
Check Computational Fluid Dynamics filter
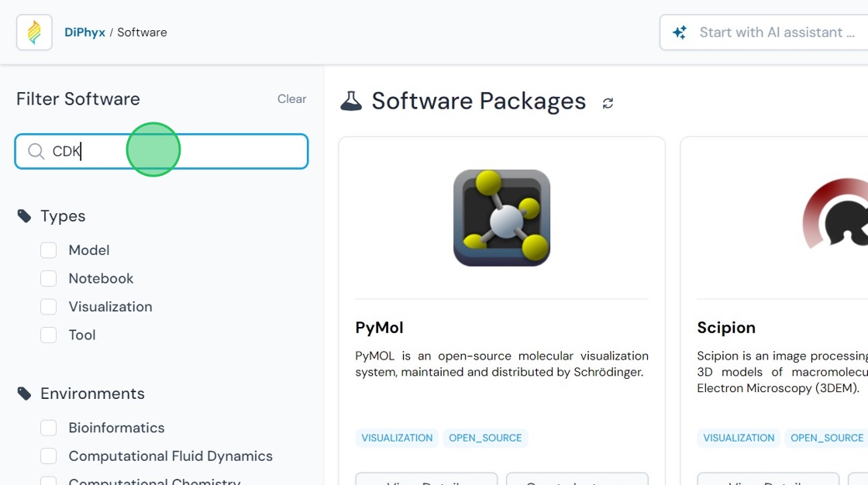[48, 456]
